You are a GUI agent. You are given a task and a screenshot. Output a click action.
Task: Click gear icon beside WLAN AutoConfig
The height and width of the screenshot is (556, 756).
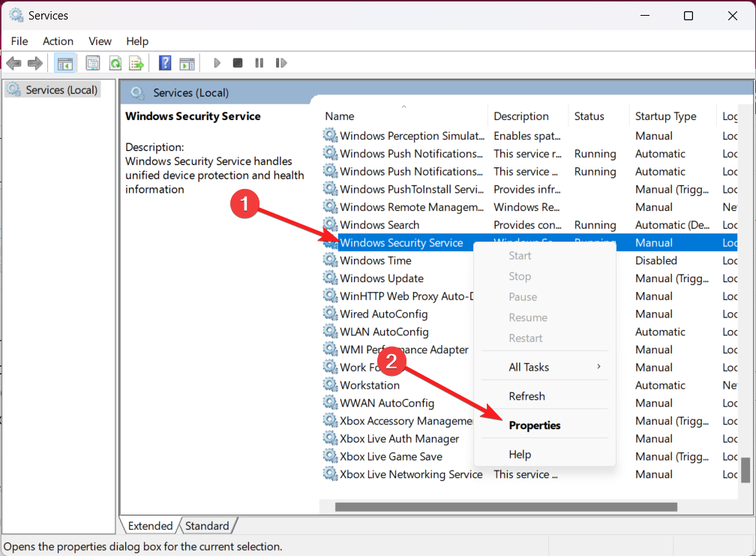tap(330, 332)
